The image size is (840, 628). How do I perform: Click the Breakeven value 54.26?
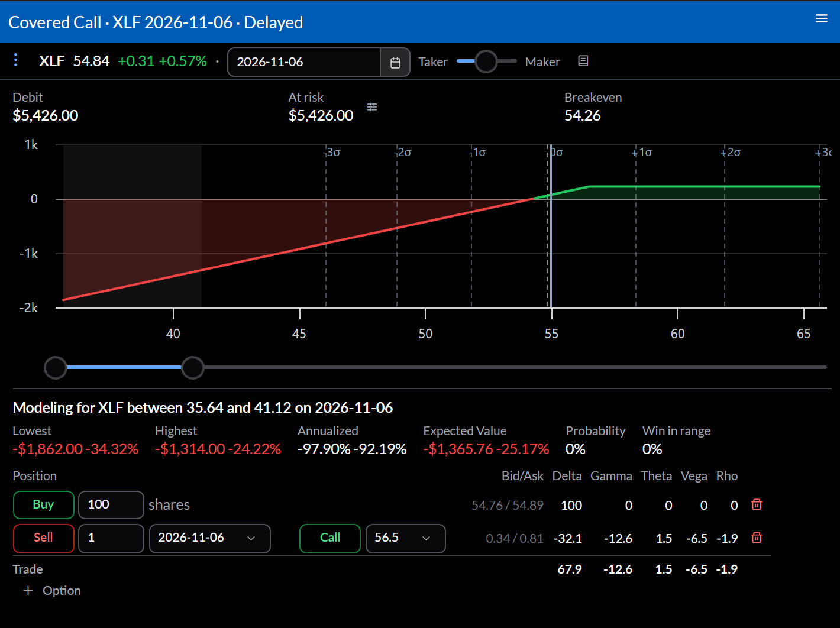(583, 115)
